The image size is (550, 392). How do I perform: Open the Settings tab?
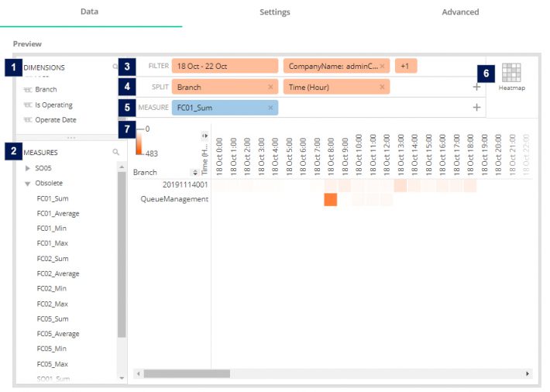tap(275, 12)
